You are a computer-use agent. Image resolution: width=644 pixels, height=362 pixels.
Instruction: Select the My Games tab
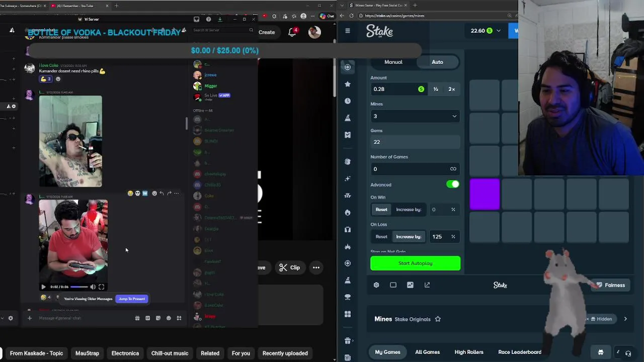coord(387,352)
